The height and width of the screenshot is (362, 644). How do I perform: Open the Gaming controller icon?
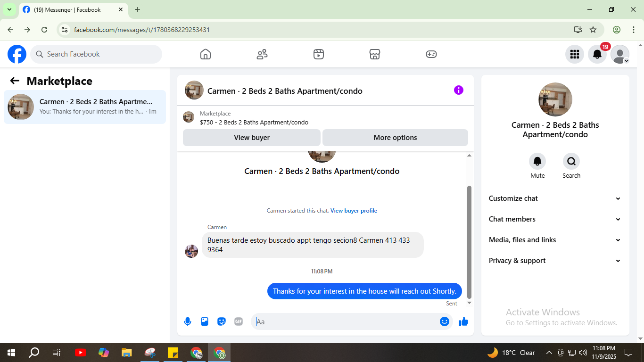[431, 54]
